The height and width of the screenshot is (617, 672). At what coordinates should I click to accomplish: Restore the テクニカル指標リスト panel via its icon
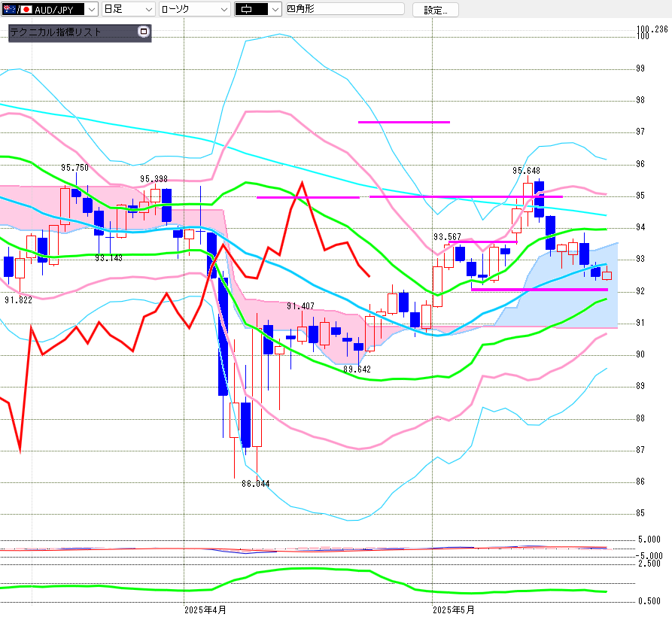[x=144, y=32]
